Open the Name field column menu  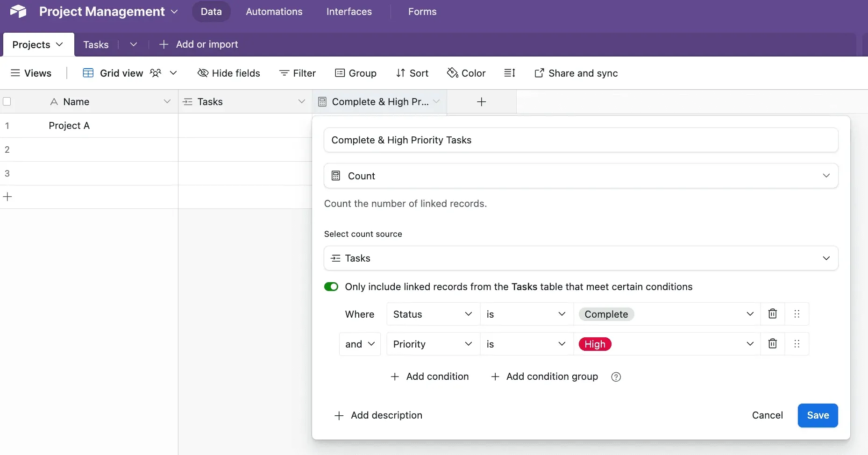point(167,101)
